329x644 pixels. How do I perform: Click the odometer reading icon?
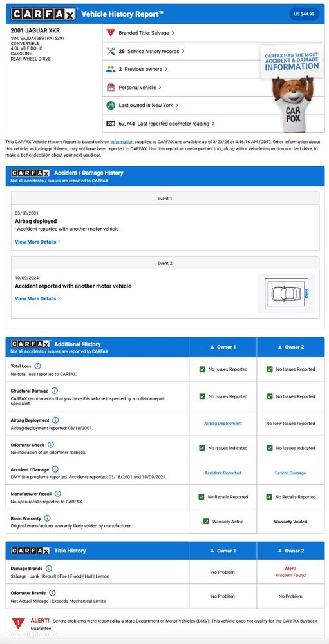111,123
